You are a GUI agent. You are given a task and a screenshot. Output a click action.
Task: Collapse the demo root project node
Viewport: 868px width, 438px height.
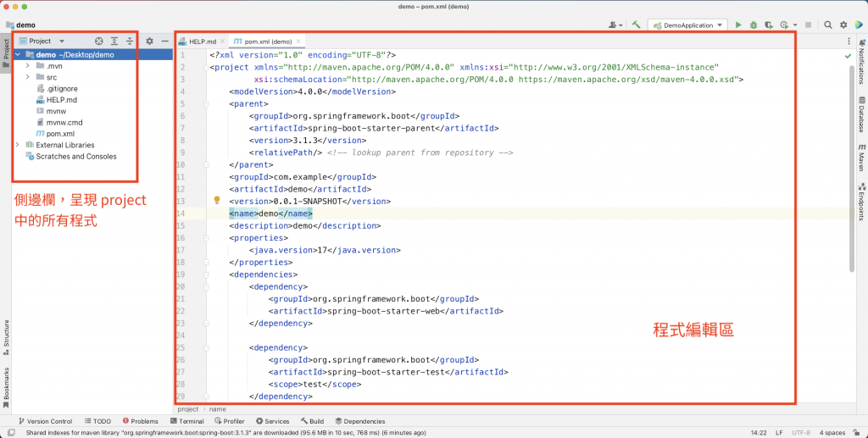point(18,55)
